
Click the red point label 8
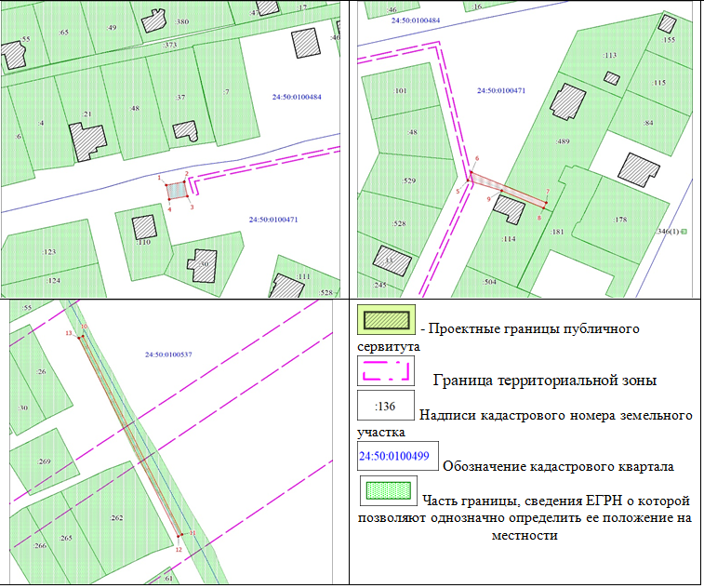click(x=539, y=218)
